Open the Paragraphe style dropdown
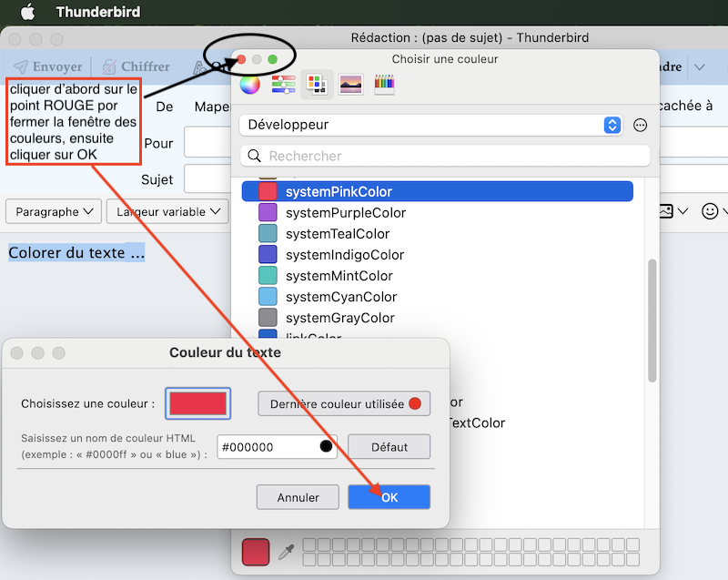 (54, 212)
